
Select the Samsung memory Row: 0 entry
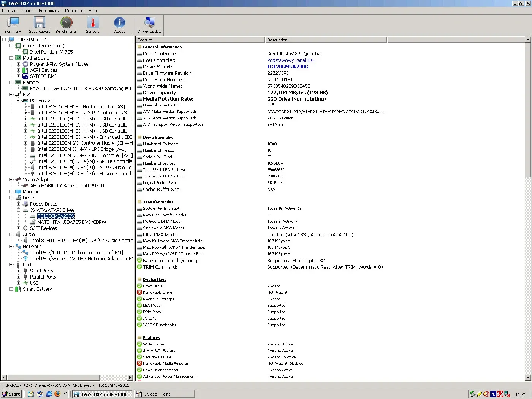tap(81, 89)
